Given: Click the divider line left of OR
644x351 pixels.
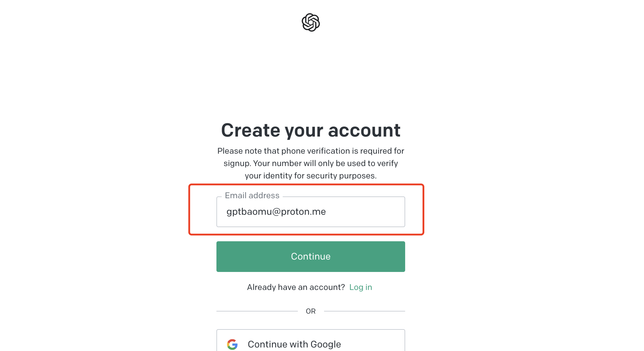Looking at the screenshot, I should (257, 311).
